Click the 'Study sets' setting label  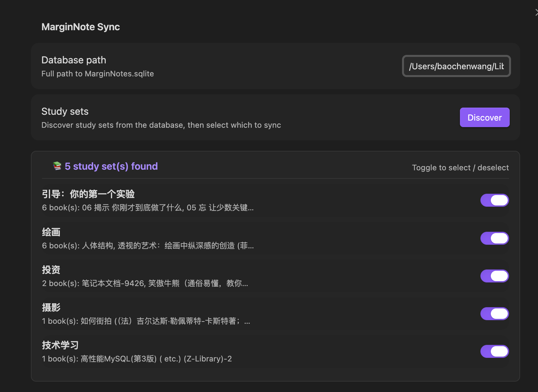tap(65, 111)
